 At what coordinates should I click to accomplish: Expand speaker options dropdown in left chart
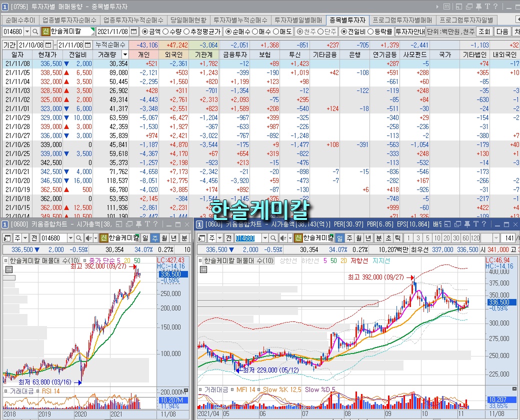pos(95,238)
